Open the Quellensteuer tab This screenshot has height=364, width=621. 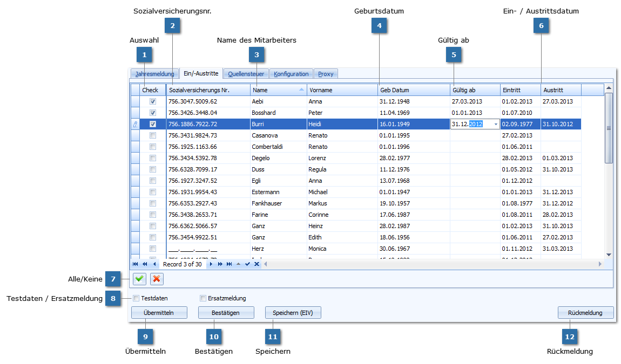pos(246,74)
